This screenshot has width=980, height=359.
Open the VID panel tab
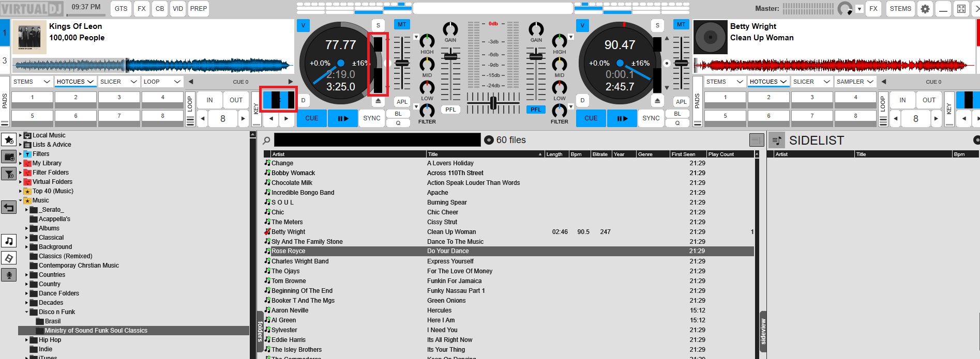(x=178, y=9)
